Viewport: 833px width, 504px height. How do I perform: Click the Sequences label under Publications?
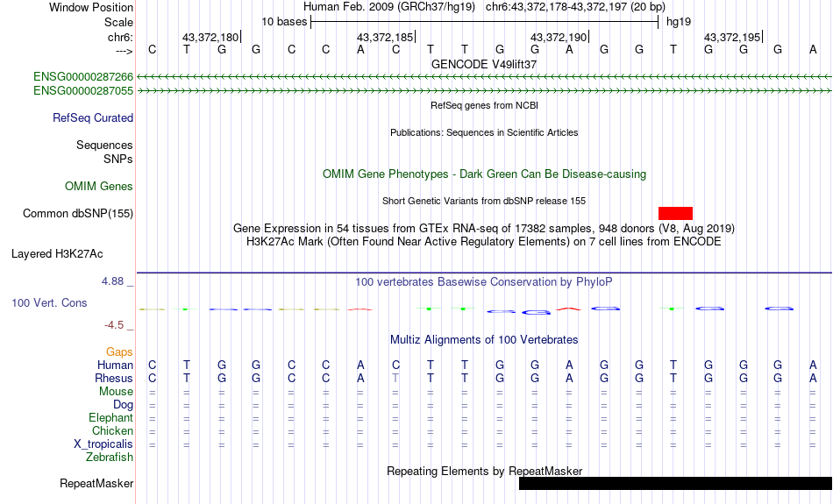(104, 145)
